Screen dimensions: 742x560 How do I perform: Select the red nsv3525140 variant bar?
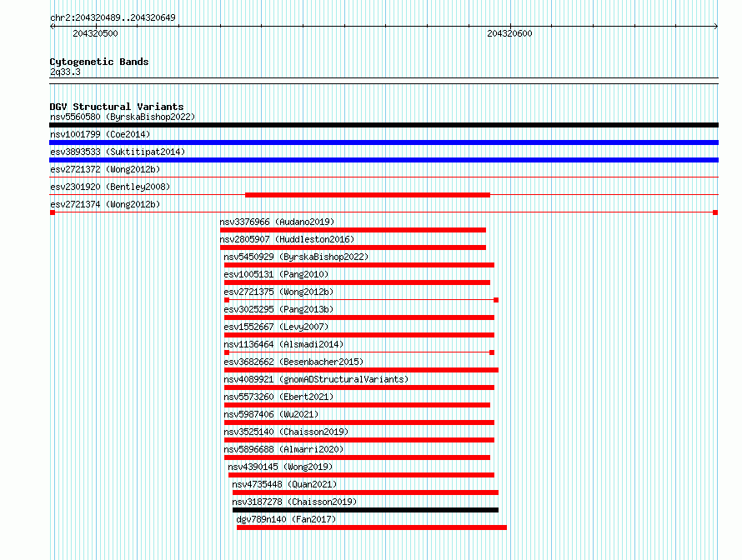tap(359, 440)
